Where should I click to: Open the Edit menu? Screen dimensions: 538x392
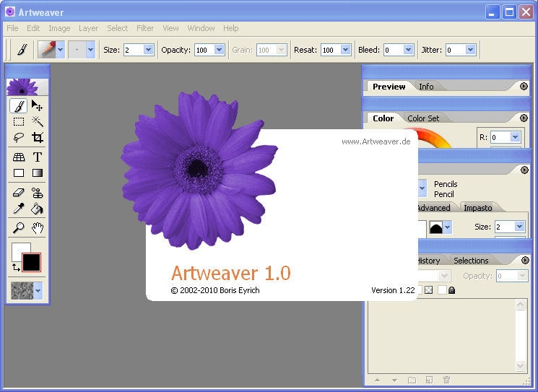[33, 28]
